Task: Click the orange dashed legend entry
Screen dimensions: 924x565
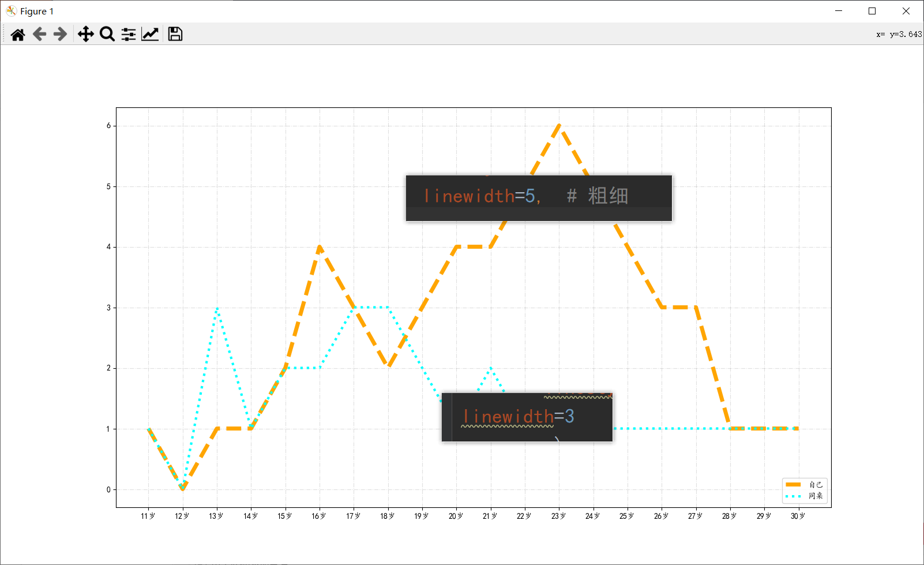Action: click(x=805, y=485)
